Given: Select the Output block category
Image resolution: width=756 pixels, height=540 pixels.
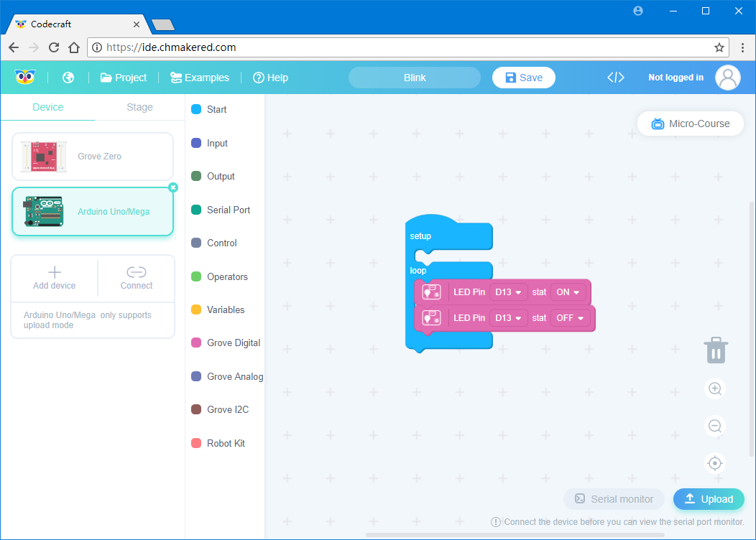Looking at the screenshot, I should 213,177.
